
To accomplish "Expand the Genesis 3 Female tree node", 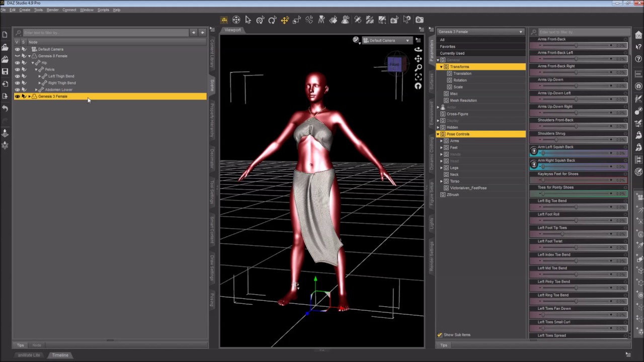I will [x=29, y=97].
